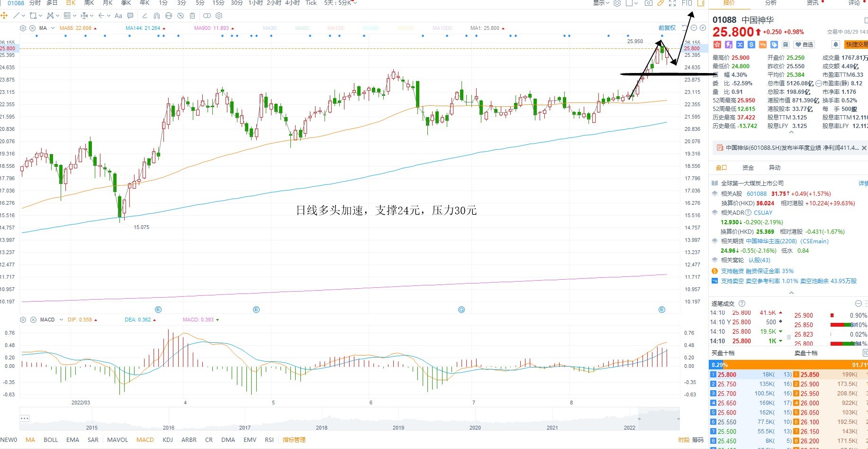The height and width of the screenshot is (449, 868).
Task: Open MA indicator settings gear
Action: [23, 28]
